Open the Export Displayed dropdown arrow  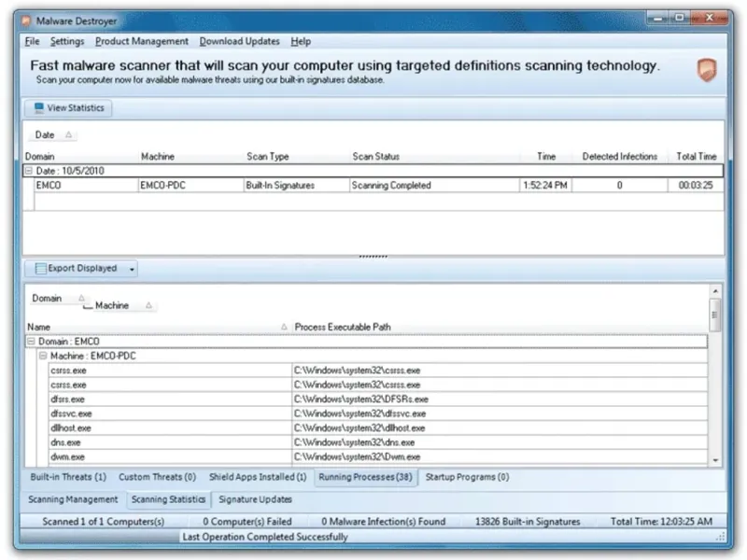click(132, 269)
